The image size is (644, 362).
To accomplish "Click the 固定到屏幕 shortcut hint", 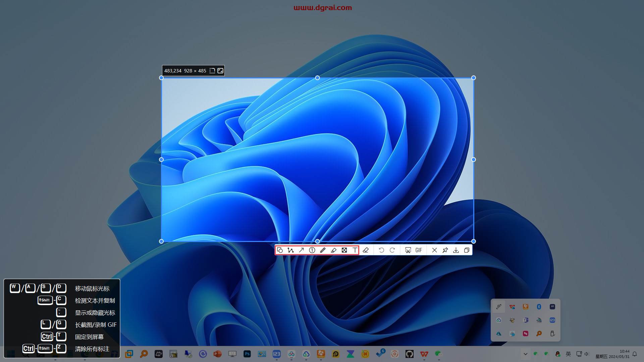I will click(89, 337).
